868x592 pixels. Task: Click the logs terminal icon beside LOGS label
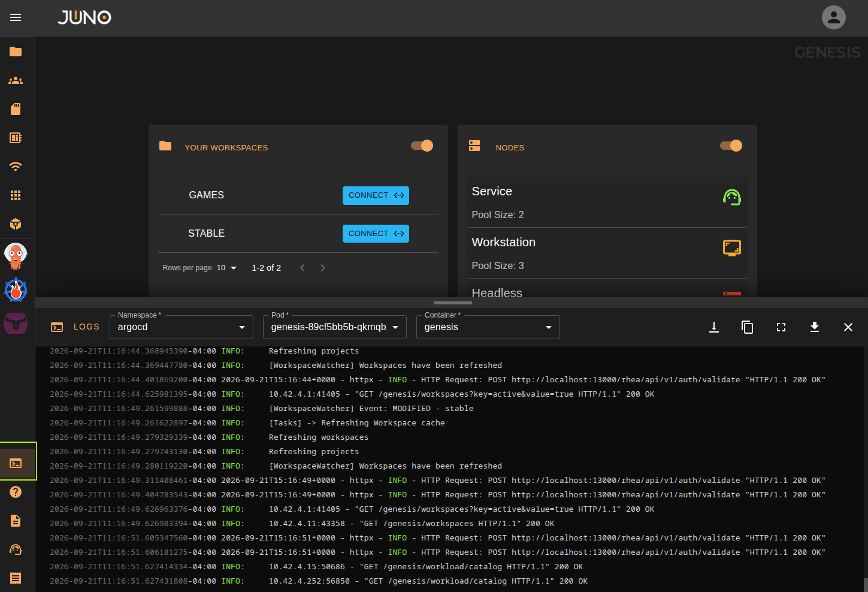(x=57, y=327)
